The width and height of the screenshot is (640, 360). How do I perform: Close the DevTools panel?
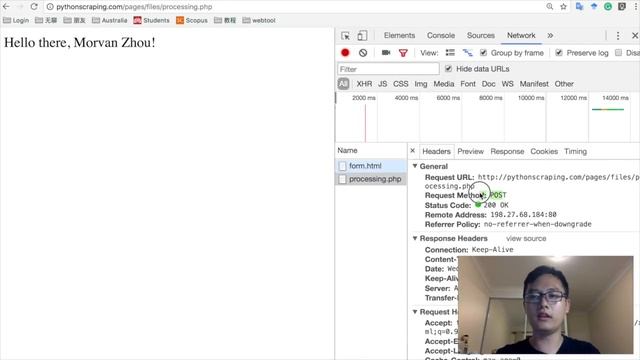[x=635, y=36]
